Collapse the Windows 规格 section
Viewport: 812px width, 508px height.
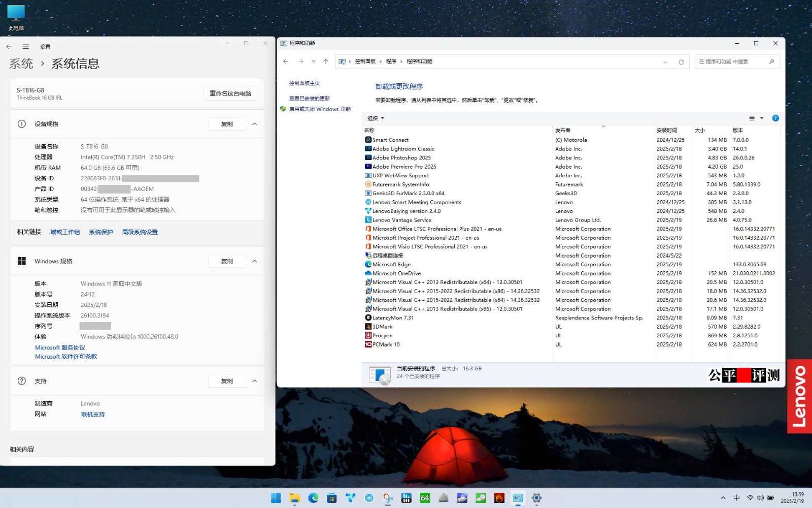pyautogui.click(x=255, y=261)
